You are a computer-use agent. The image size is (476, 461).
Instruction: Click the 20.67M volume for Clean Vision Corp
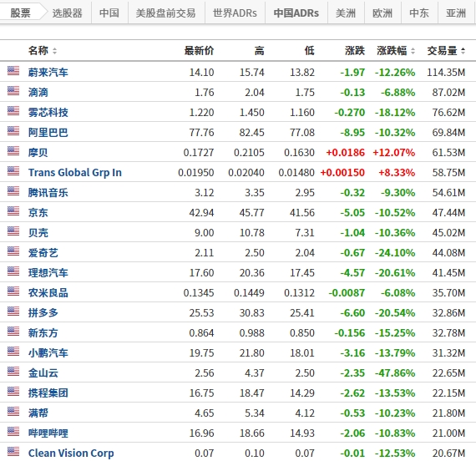pos(448,453)
